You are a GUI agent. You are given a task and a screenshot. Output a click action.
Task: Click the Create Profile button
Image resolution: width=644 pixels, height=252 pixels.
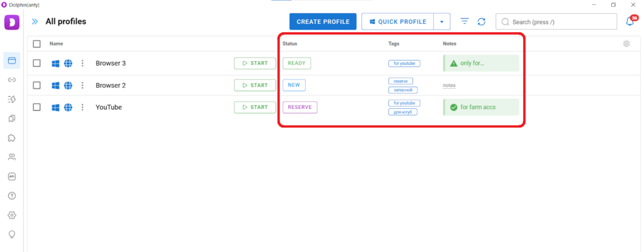[323, 21]
